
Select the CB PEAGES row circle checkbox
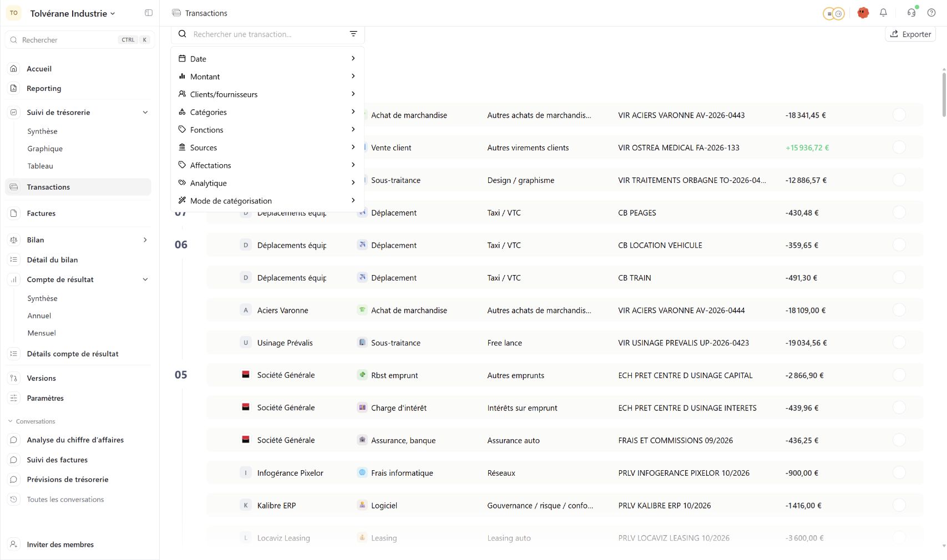click(899, 212)
